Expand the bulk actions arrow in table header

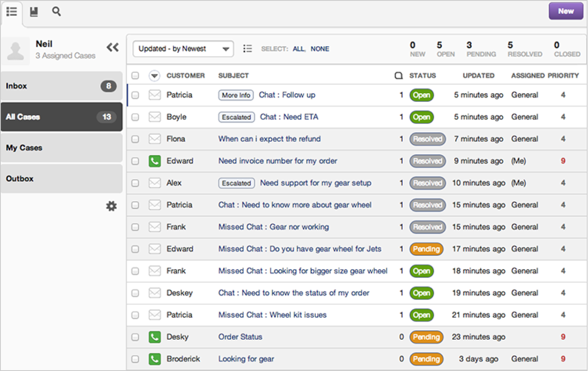coord(154,75)
